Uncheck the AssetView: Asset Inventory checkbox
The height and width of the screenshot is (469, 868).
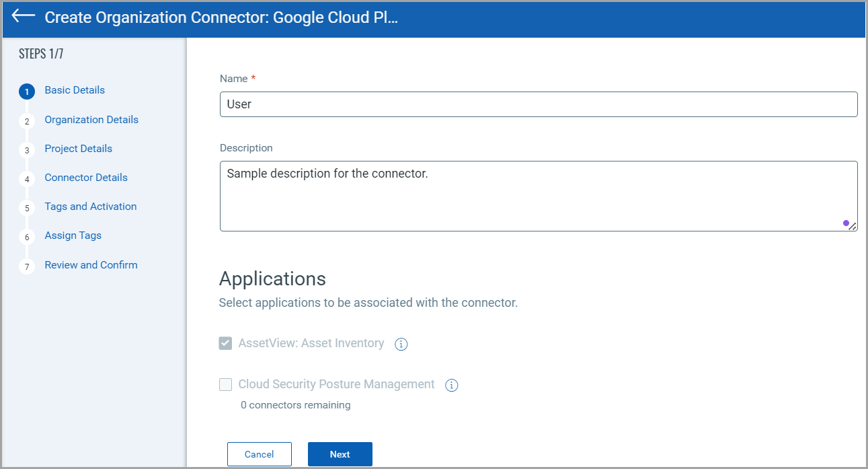pyautogui.click(x=225, y=343)
